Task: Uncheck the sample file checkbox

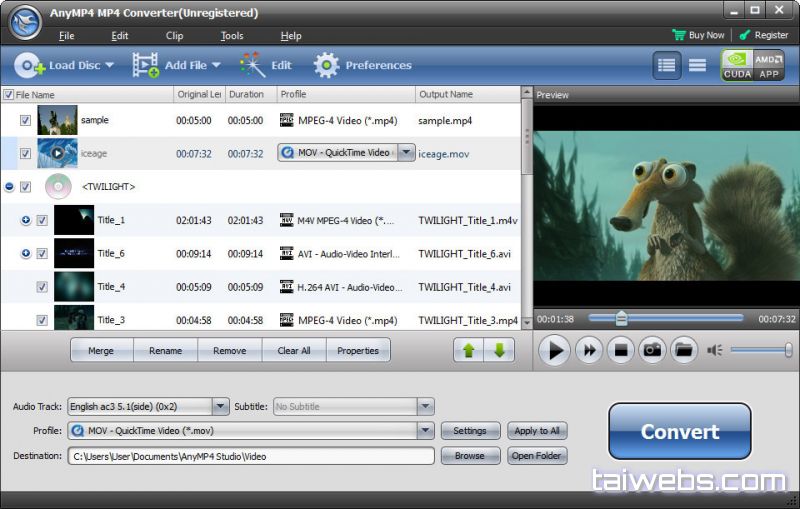Action: 25,120
